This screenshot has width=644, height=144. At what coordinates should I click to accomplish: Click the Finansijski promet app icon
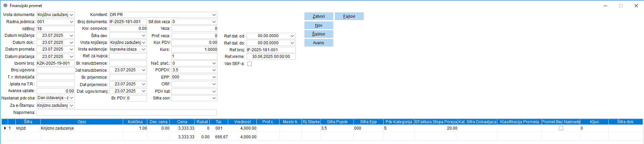(x=5, y=5)
